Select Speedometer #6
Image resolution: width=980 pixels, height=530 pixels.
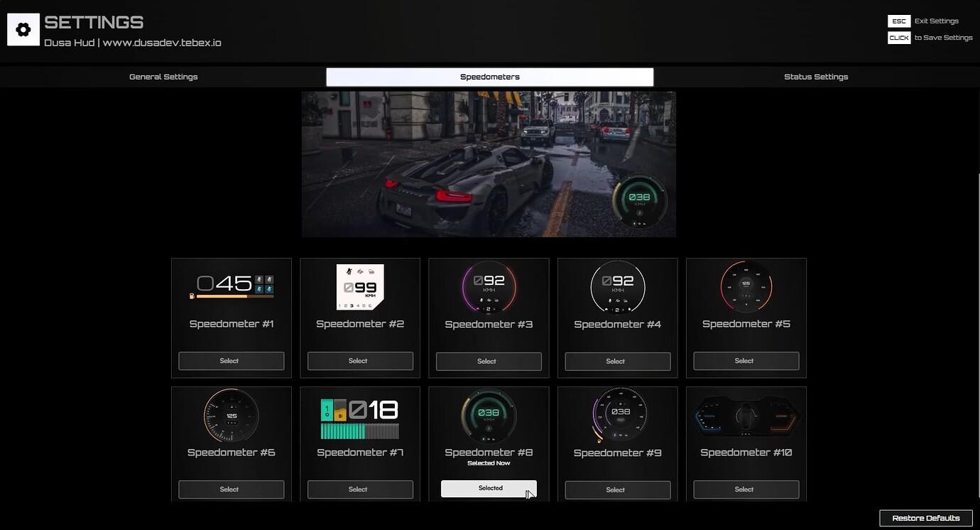pyautogui.click(x=230, y=490)
